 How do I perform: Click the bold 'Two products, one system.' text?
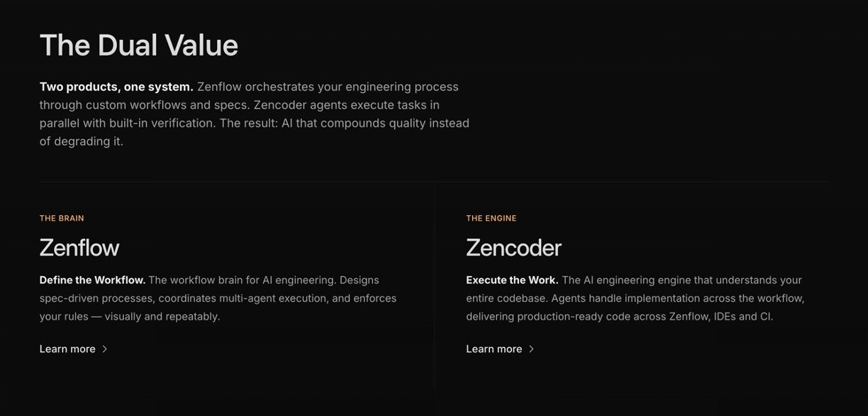pyautogui.click(x=116, y=87)
